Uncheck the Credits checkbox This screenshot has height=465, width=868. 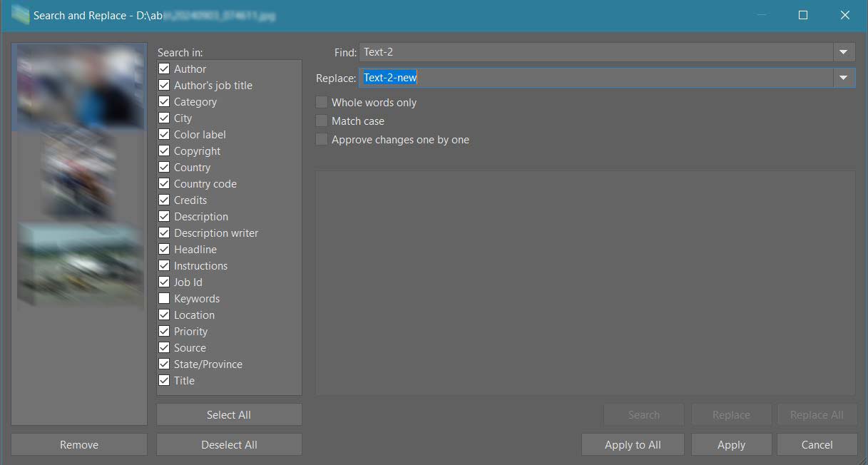pos(164,200)
